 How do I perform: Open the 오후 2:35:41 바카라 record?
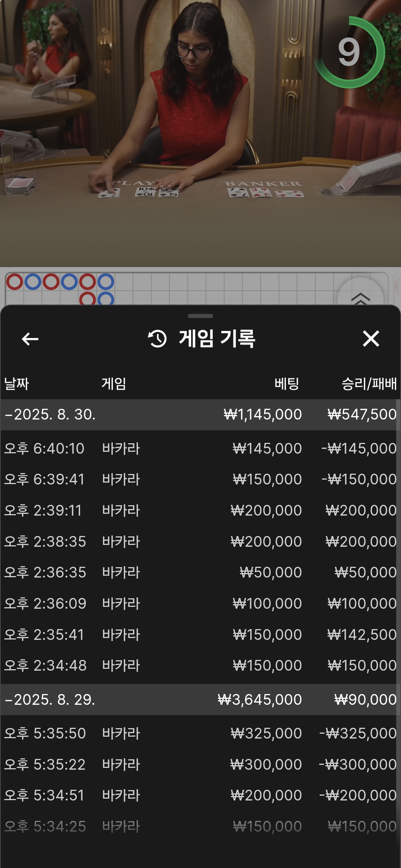(x=200, y=635)
